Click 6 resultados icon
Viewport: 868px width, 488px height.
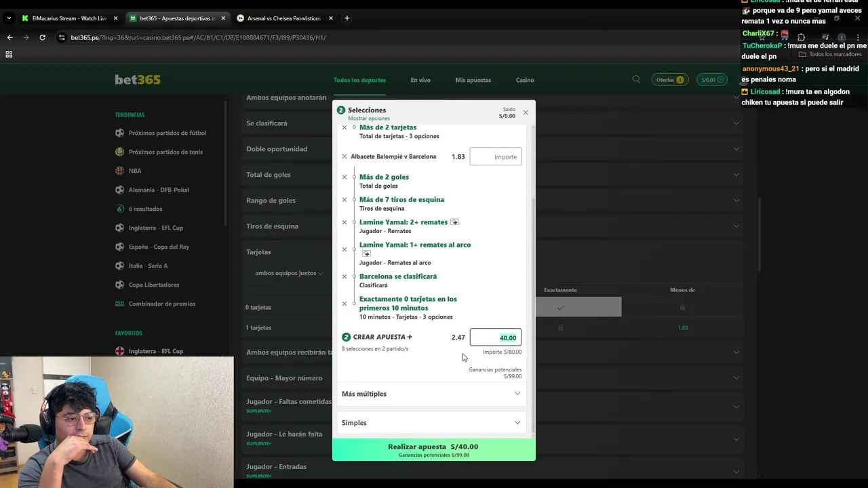120,209
